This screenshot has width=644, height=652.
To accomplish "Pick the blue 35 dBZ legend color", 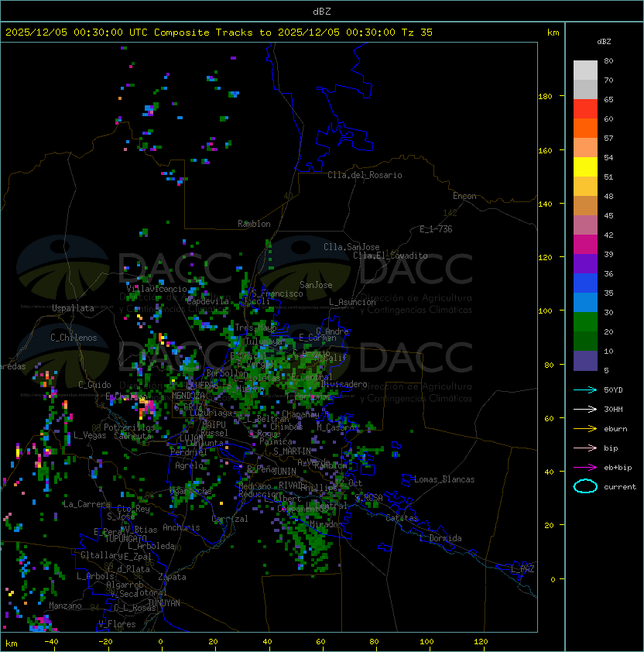I will click(585, 283).
